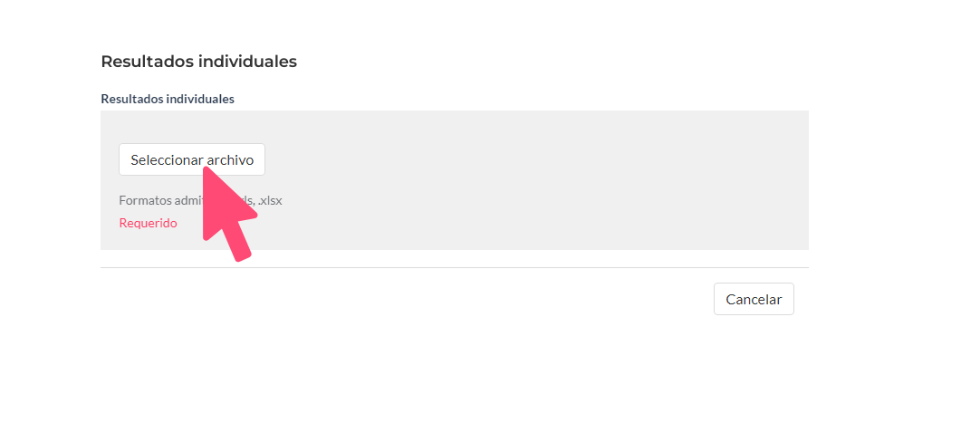The image size is (980, 442).
Task: Click the pink arrow pointer graphic
Action: 229,214
